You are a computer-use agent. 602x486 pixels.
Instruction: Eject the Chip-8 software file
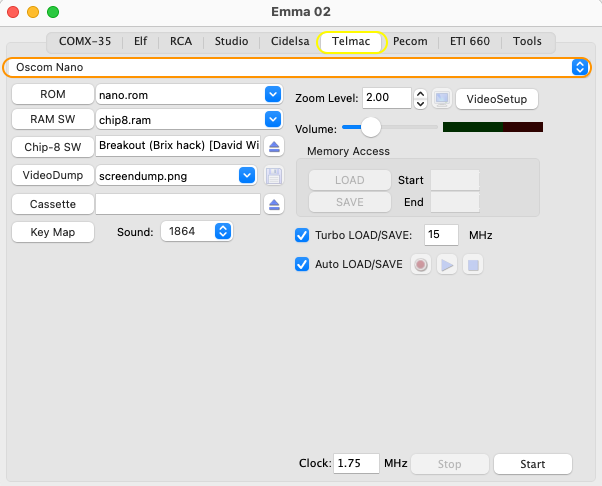[x=274, y=146]
